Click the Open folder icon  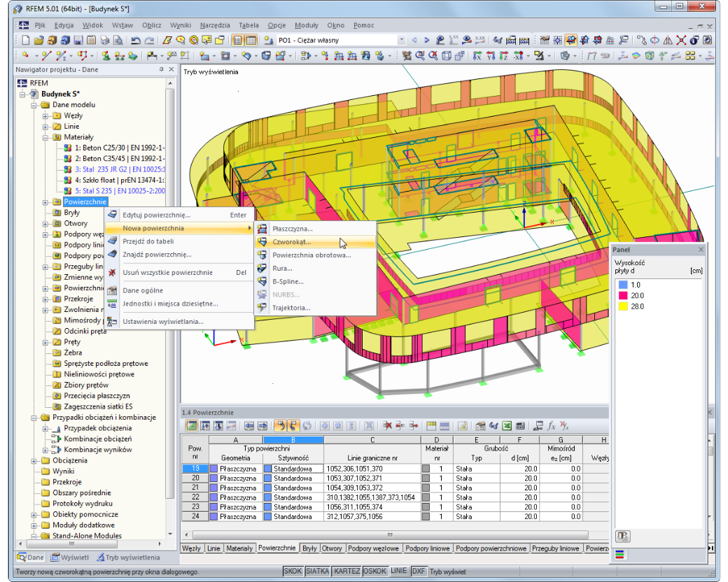(x=39, y=41)
